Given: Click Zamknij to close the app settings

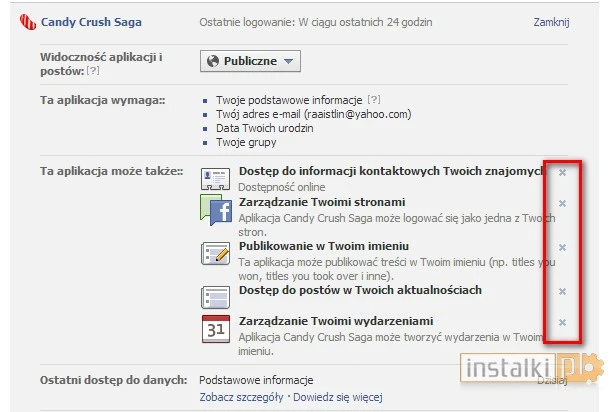Looking at the screenshot, I should point(551,22).
